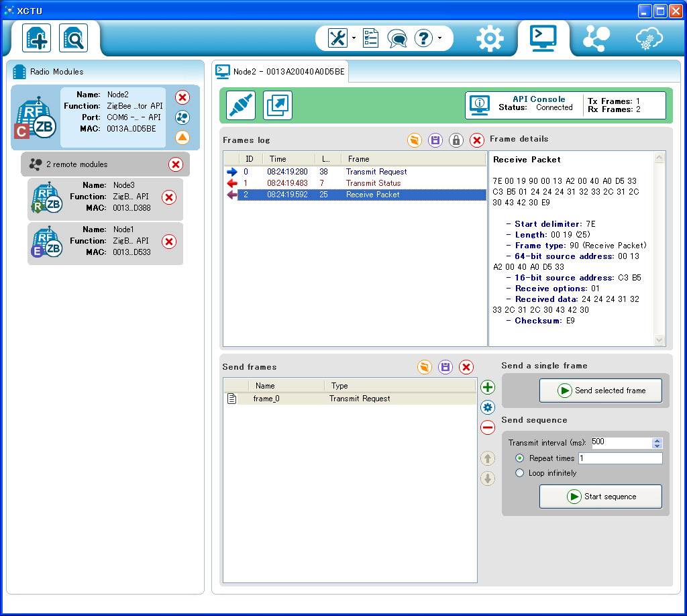Click the serial connection plug icon
The height and width of the screenshot is (616, 687).
241,105
